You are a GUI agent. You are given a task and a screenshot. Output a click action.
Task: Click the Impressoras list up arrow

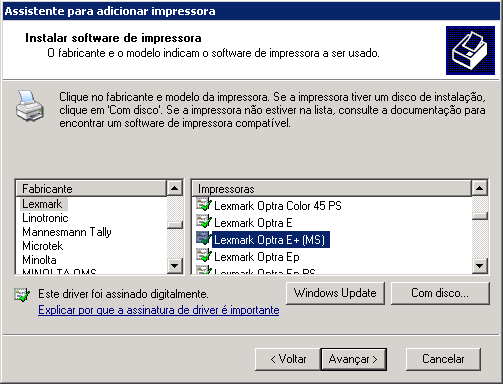click(480, 189)
